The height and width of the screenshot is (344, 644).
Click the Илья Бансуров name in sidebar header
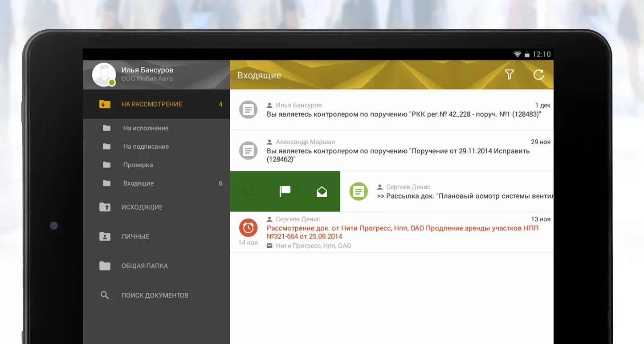[147, 70]
